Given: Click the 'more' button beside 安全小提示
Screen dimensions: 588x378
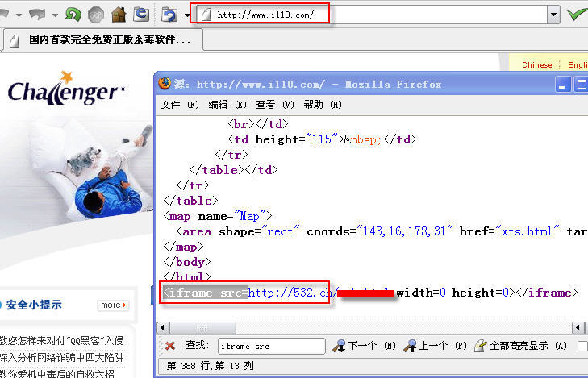Looking at the screenshot, I should pos(112,305).
